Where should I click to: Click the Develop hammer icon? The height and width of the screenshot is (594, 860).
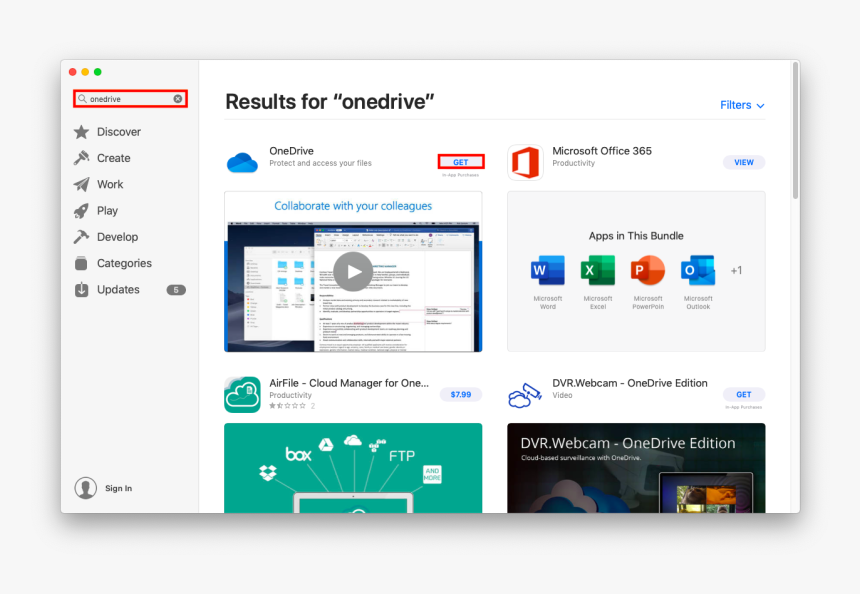tap(81, 237)
